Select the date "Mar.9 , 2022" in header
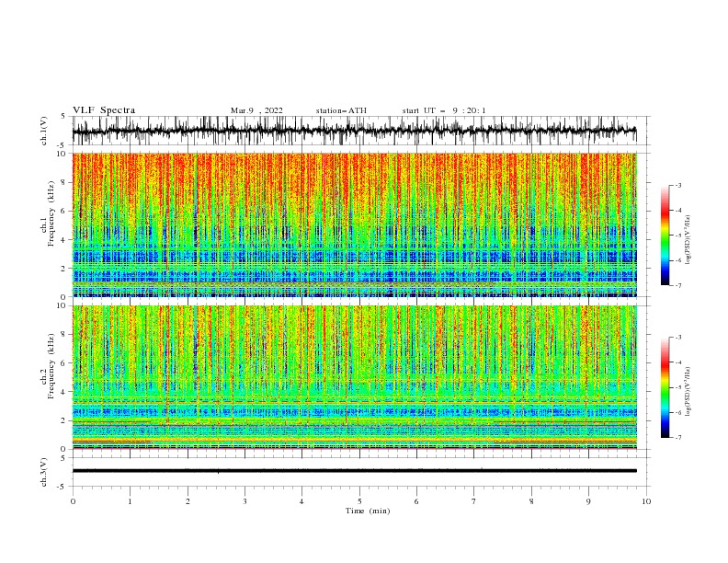Screen dimensions: 728x563 (256, 110)
